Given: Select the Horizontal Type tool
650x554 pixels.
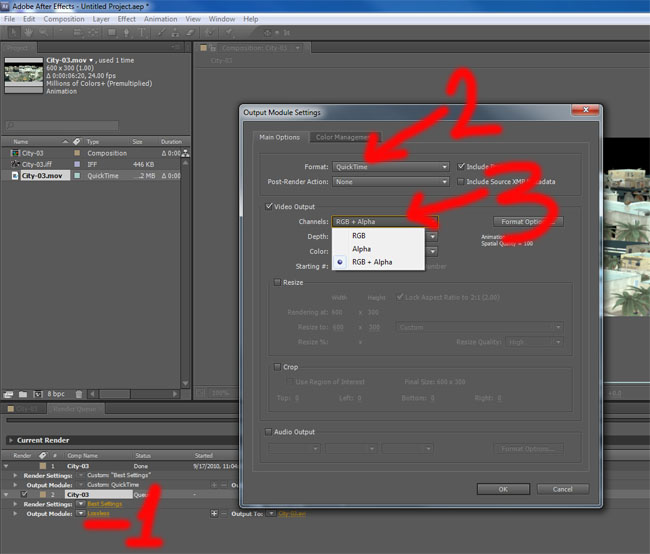Looking at the screenshot, I should coord(141,32).
